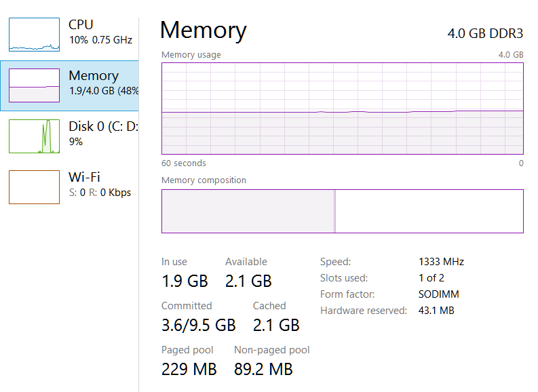Click the empty standby portion of Memory composition
This screenshot has width=538, height=392.
[429, 211]
